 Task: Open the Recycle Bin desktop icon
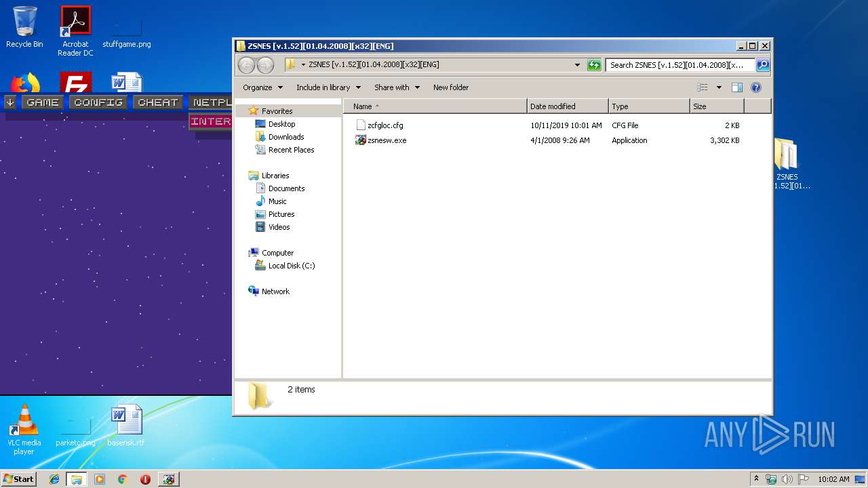pos(24,27)
